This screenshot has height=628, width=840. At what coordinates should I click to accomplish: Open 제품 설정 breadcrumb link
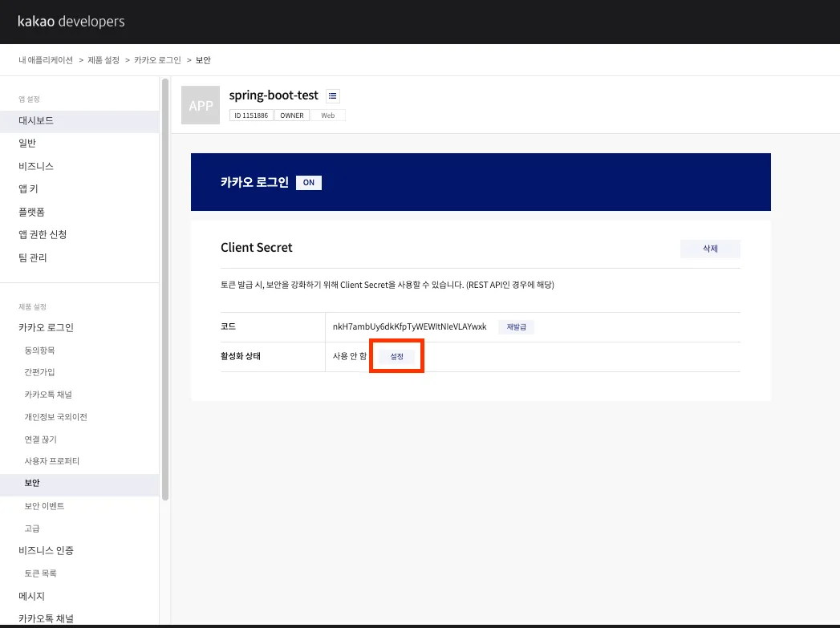pyautogui.click(x=103, y=60)
